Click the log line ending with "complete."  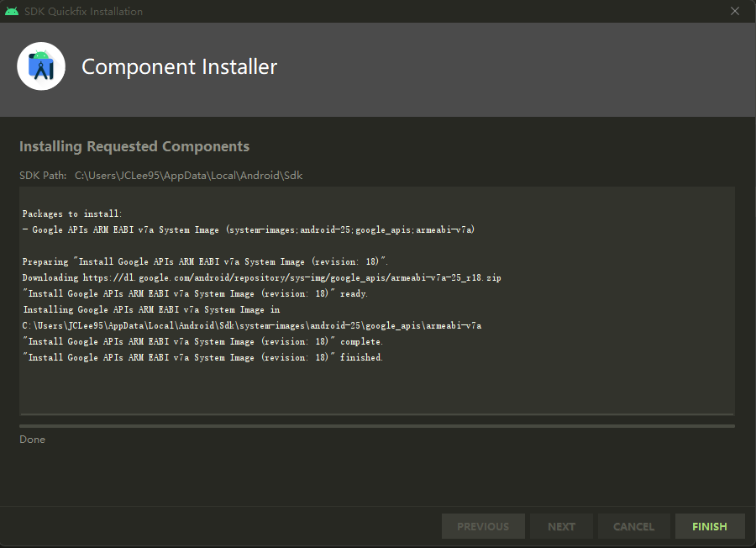202,341
